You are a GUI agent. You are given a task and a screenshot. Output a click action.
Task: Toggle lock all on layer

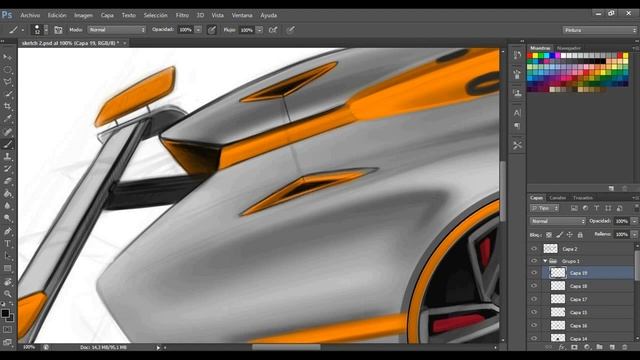(580, 235)
